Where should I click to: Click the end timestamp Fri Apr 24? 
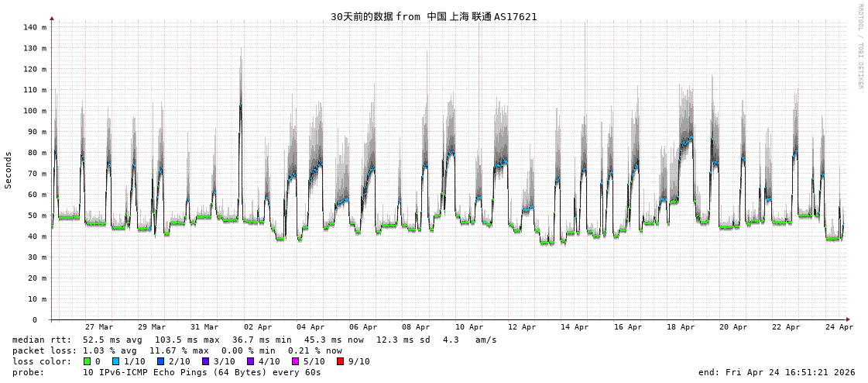pyautogui.click(x=777, y=372)
